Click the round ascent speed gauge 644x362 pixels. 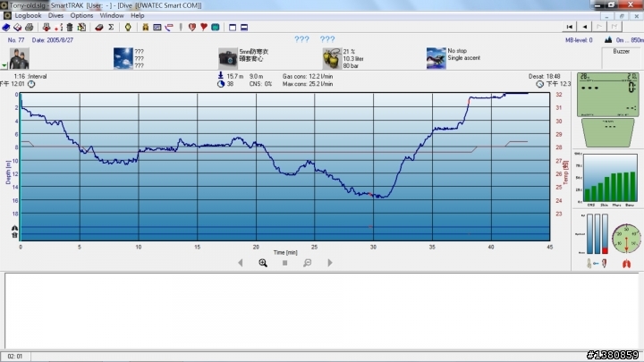[x=626, y=238]
